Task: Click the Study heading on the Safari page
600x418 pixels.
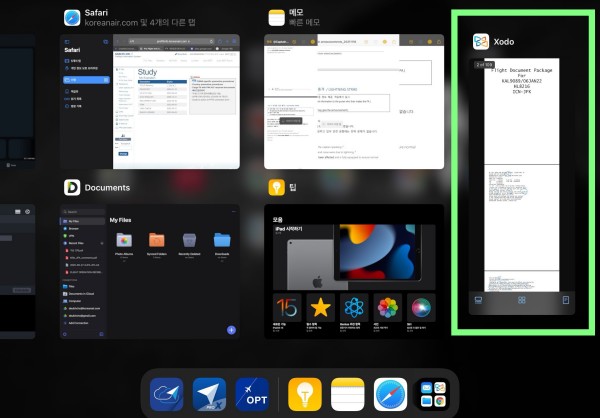Action: (147, 72)
